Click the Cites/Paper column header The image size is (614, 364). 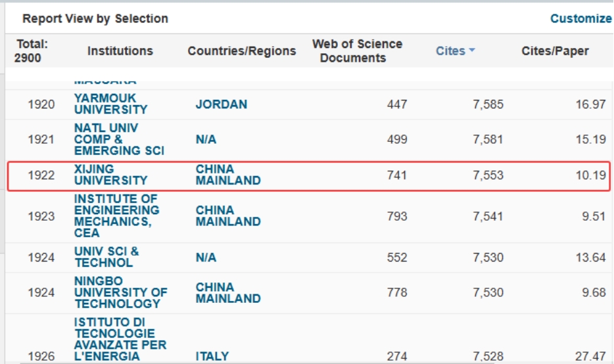point(555,51)
